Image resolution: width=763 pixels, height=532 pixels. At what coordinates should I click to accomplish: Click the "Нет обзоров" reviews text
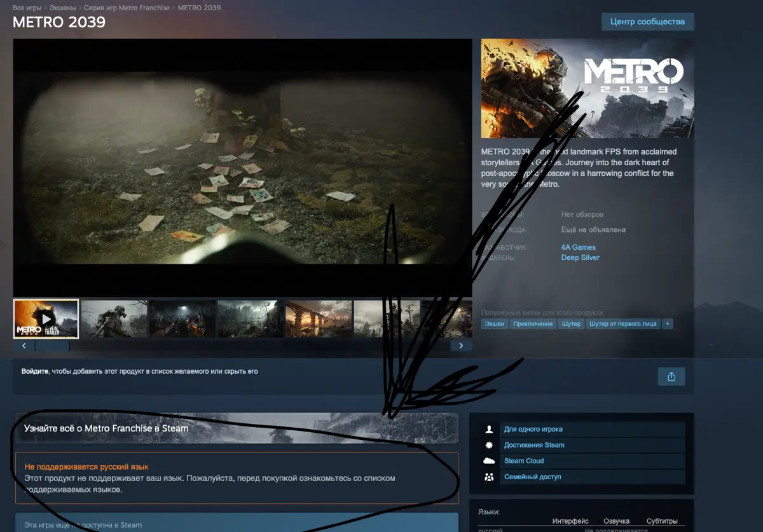click(x=582, y=214)
